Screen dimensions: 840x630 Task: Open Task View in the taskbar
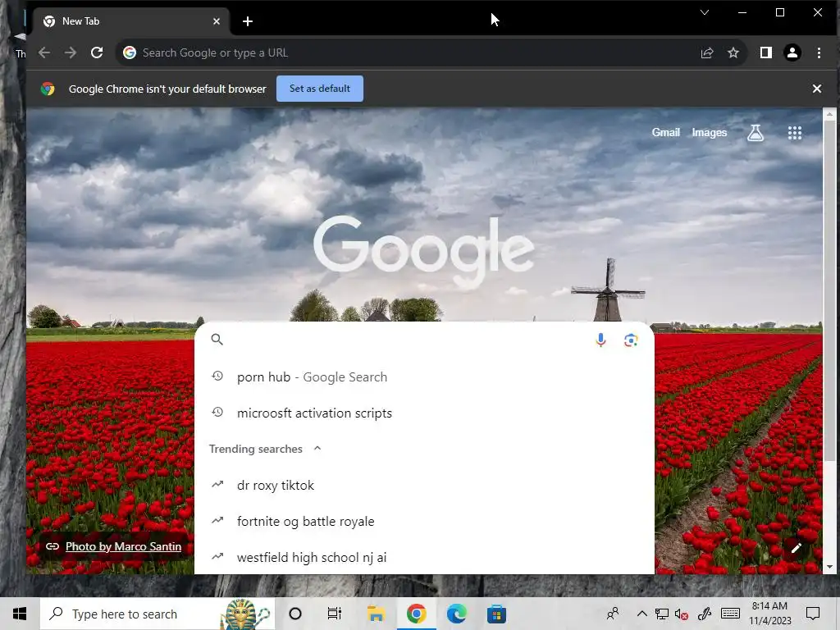(335, 614)
